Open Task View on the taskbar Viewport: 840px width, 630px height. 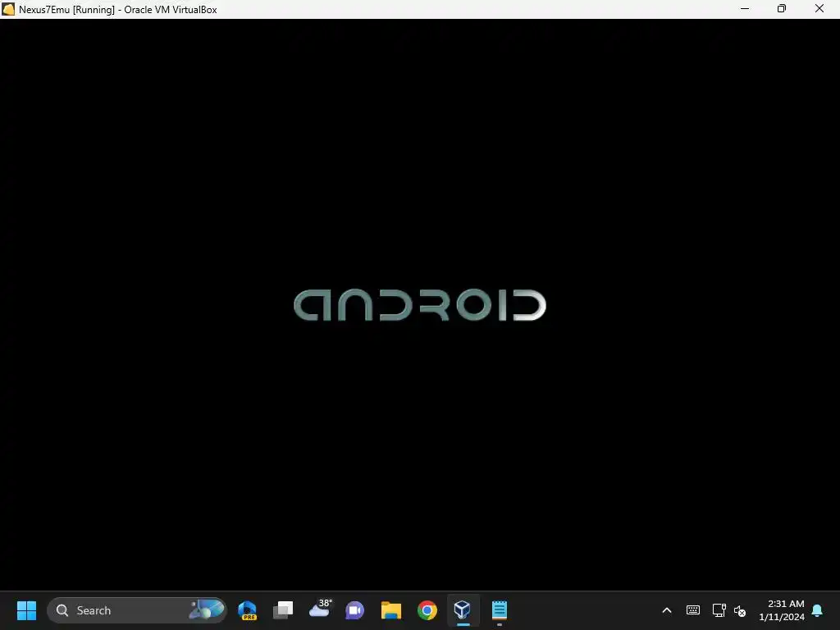[x=283, y=610]
